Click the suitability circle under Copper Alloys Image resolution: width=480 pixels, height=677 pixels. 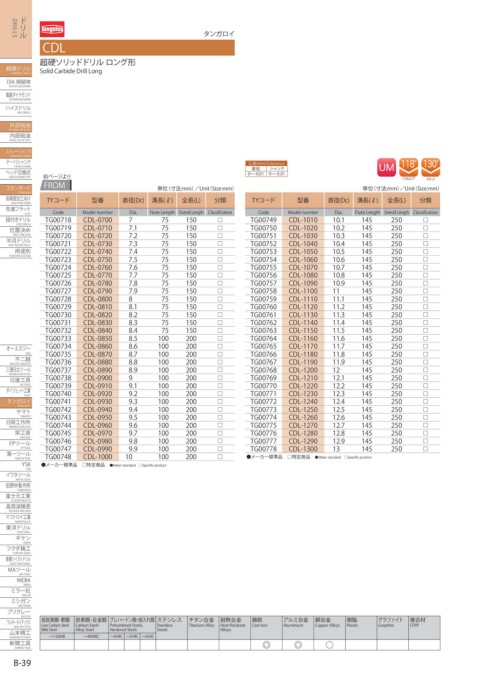(x=329, y=645)
